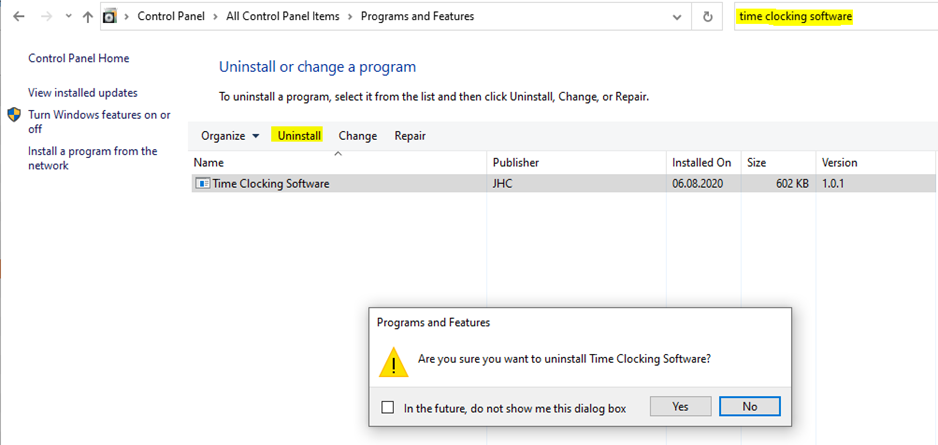The image size is (938, 445).
Task: Confirm uninstall with the Yes button
Action: (680, 406)
